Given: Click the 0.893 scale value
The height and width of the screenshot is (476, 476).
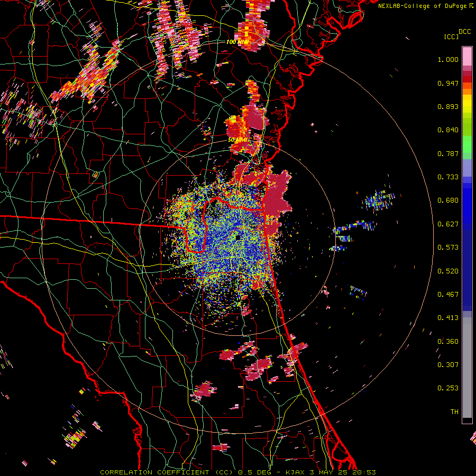Looking at the screenshot, I should click(448, 106).
